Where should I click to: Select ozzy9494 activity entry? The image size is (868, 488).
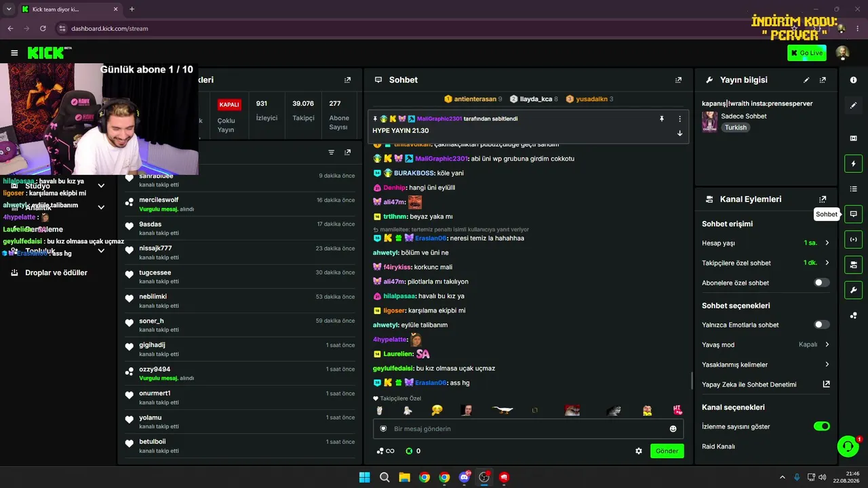(240, 373)
